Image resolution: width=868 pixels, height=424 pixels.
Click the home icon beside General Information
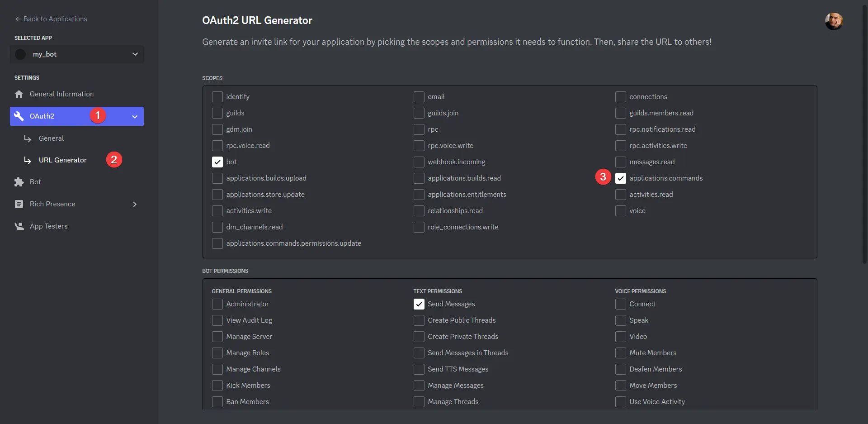[x=19, y=94]
